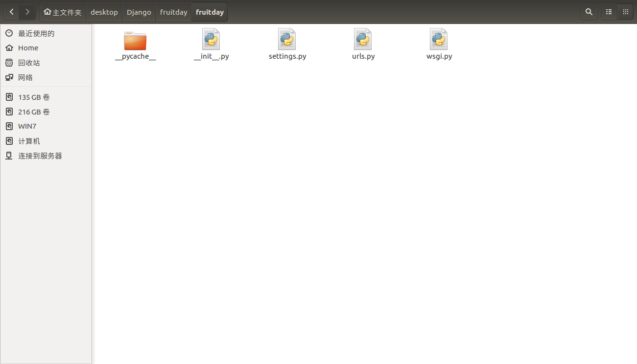Click the drive icon beside 135 GB 卷
Screen dimensions: 637x364
coord(9,97)
